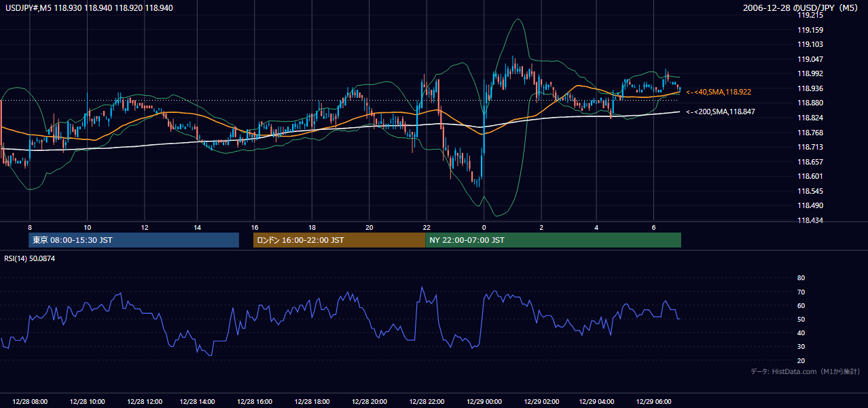
Task: Click the 118.768 price axis label
Action: pos(810,133)
